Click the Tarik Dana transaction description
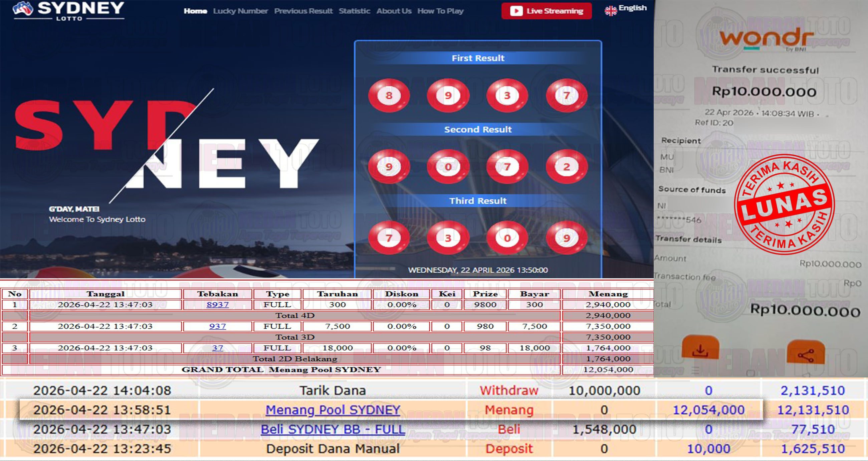 pyautogui.click(x=333, y=391)
